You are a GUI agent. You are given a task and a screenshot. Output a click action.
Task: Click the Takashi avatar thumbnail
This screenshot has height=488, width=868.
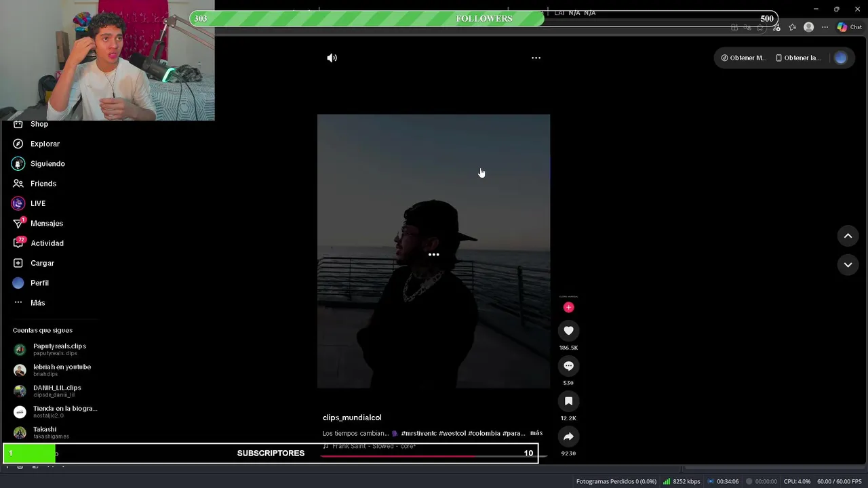click(x=20, y=432)
